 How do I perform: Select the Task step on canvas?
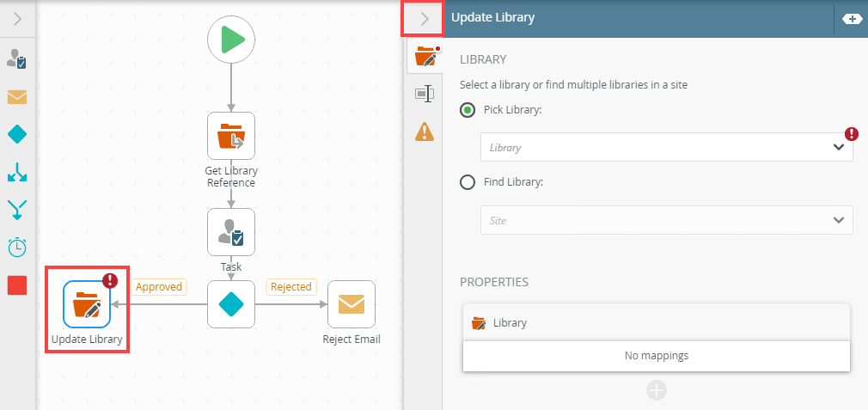pos(231,232)
